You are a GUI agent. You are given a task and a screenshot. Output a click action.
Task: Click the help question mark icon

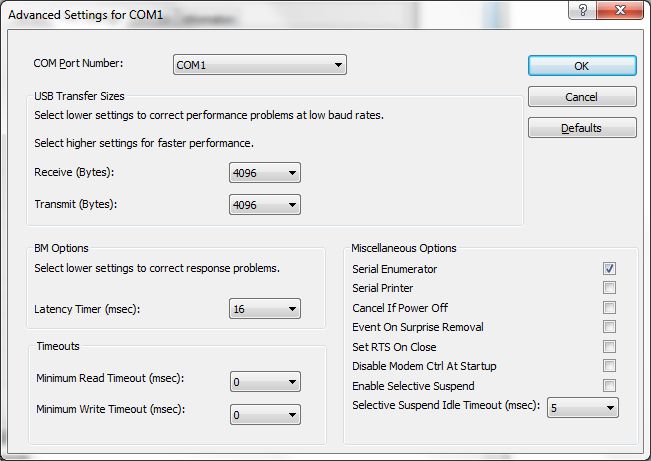[x=582, y=10]
